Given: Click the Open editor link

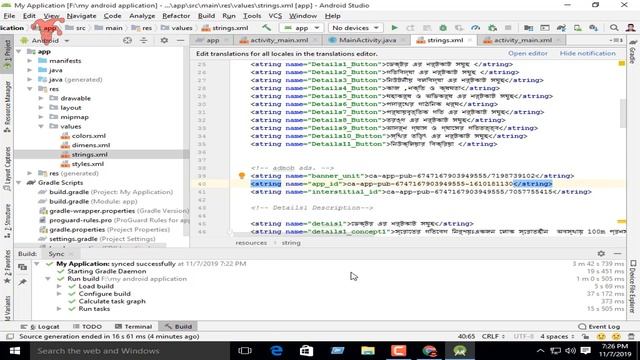Looking at the screenshot, I should click(528, 53).
